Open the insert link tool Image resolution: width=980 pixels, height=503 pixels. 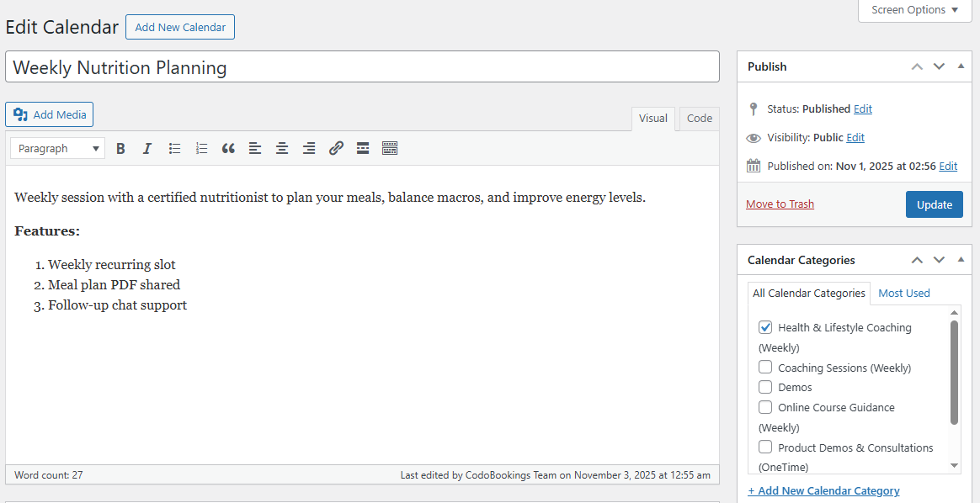pos(336,148)
